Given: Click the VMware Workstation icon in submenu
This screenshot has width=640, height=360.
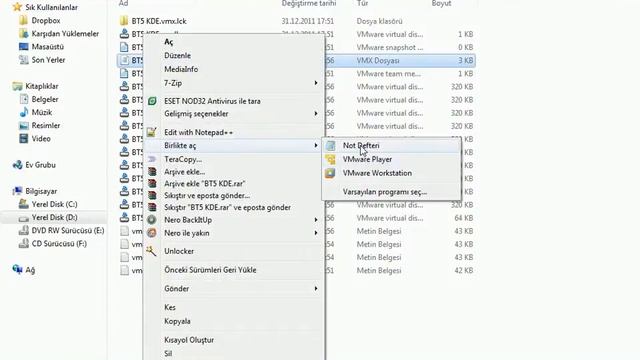Looking at the screenshot, I should tap(330, 173).
